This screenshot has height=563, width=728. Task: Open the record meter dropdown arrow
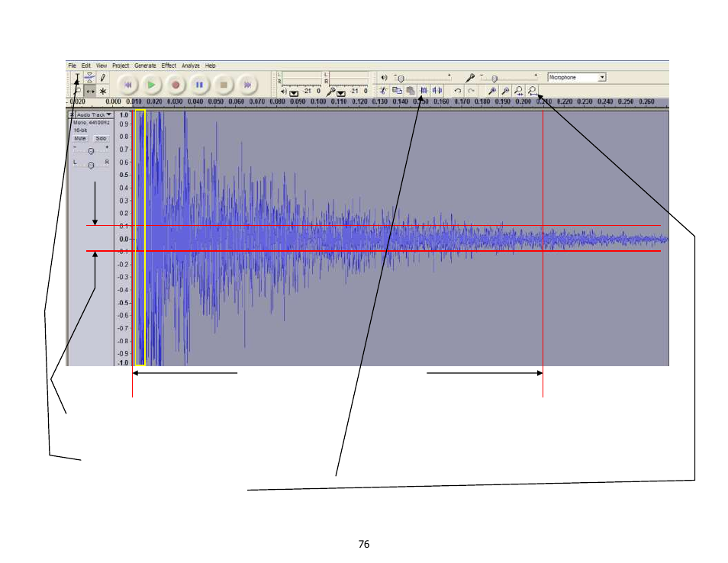(x=341, y=93)
